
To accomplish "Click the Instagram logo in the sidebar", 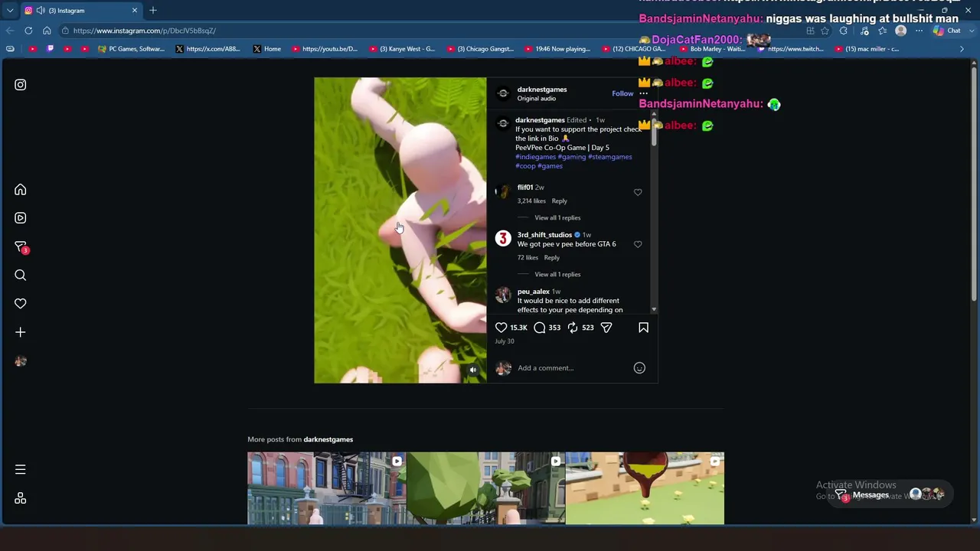I will [21, 85].
